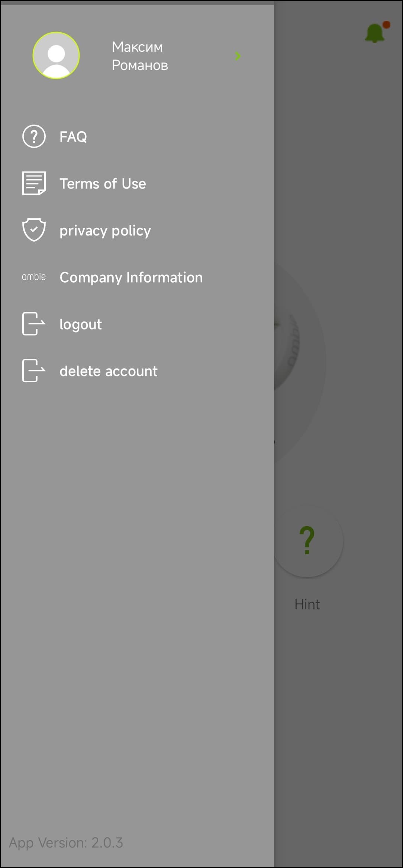Click the Hint label text
This screenshot has height=868, width=403.
click(307, 604)
